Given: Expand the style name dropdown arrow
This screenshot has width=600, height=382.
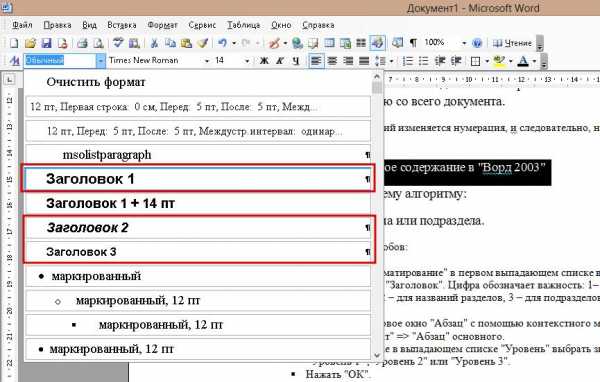Looking at the screenshot, I should [101, 61].
